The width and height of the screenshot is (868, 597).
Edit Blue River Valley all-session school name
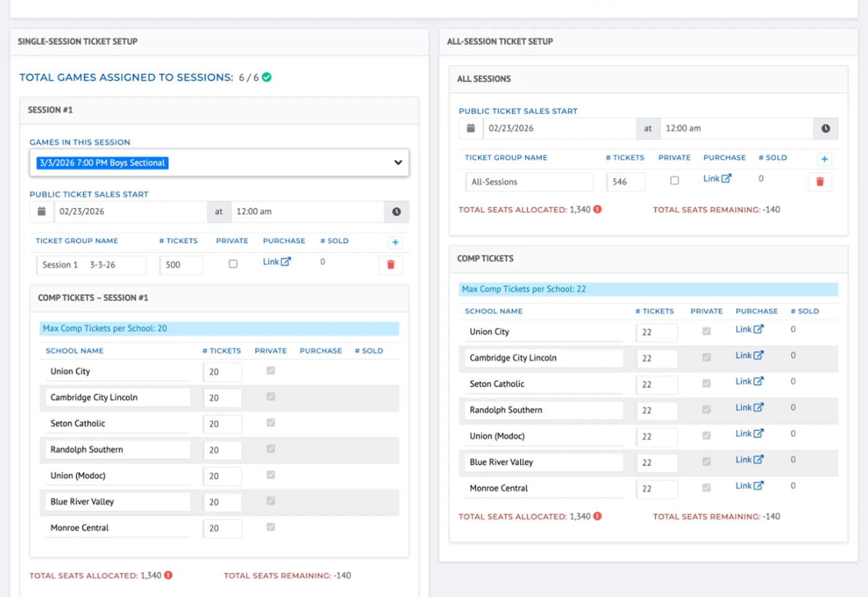coord(544,462)
